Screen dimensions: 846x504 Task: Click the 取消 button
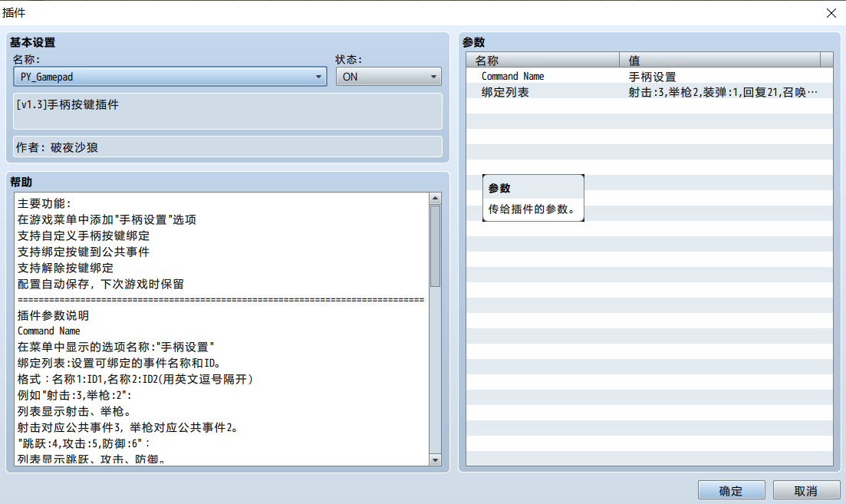806,490
